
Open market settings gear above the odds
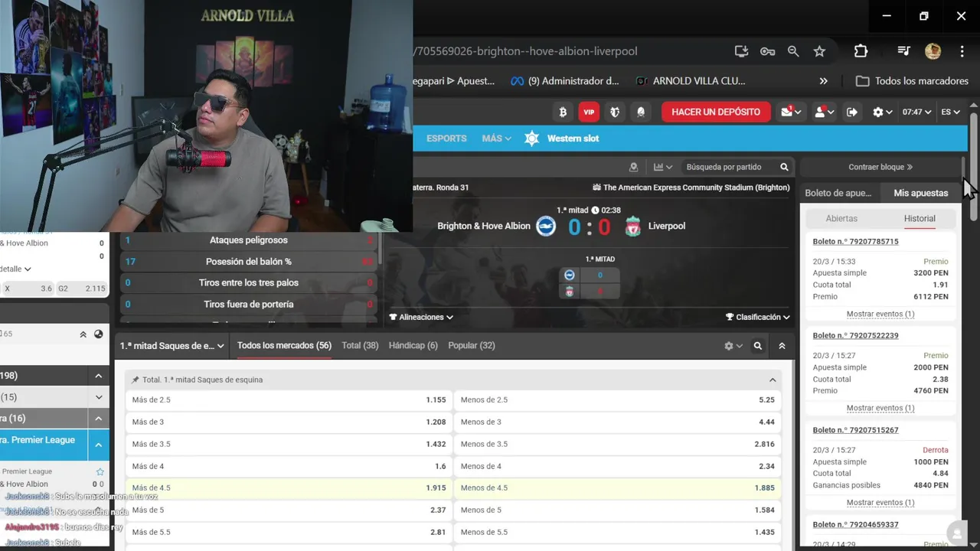pos(733,346)
